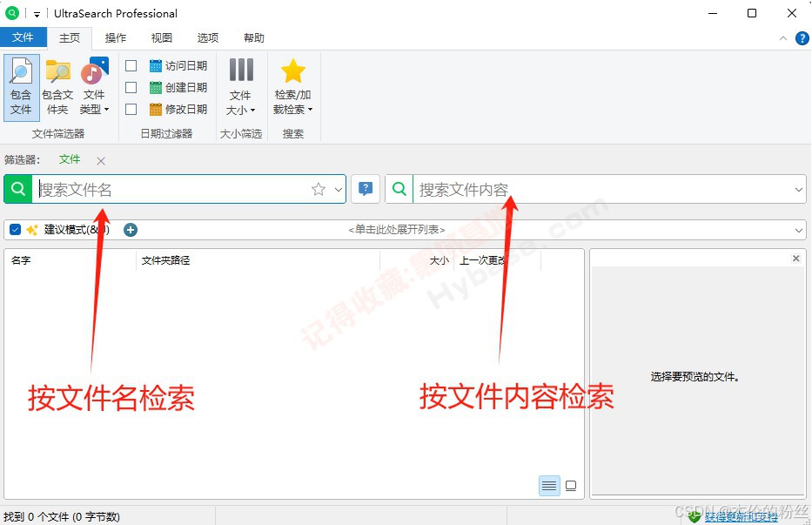Open the File Type (文件类型) filter

94,88
